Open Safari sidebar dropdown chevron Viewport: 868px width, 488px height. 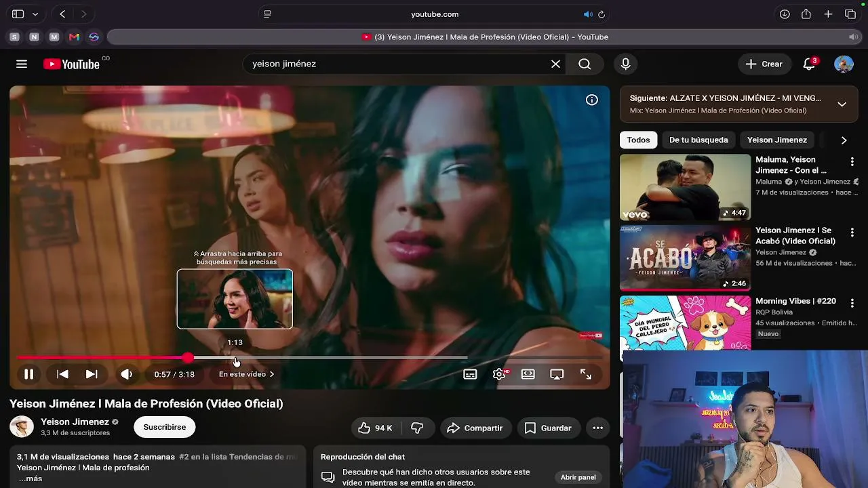point(35,14)
